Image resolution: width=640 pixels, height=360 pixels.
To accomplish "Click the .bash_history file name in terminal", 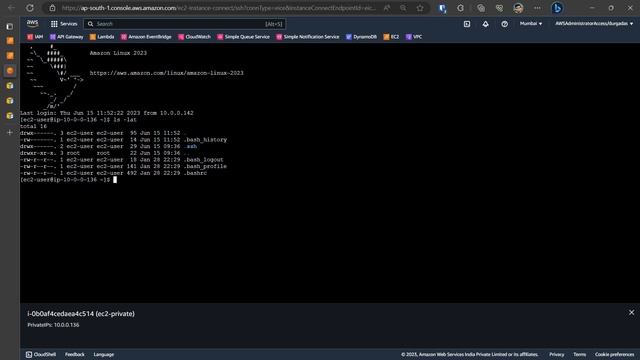I will click(205, 140).
